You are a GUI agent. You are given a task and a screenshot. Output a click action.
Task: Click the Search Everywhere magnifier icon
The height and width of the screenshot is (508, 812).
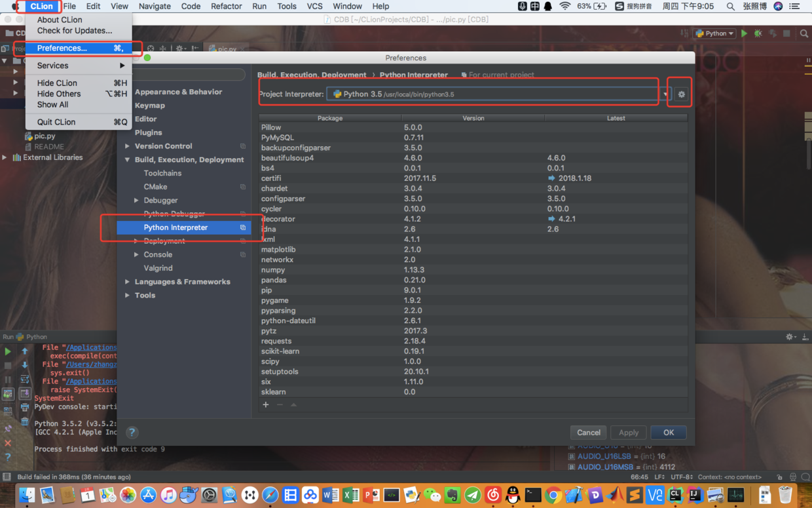click(x=804, y=33)
